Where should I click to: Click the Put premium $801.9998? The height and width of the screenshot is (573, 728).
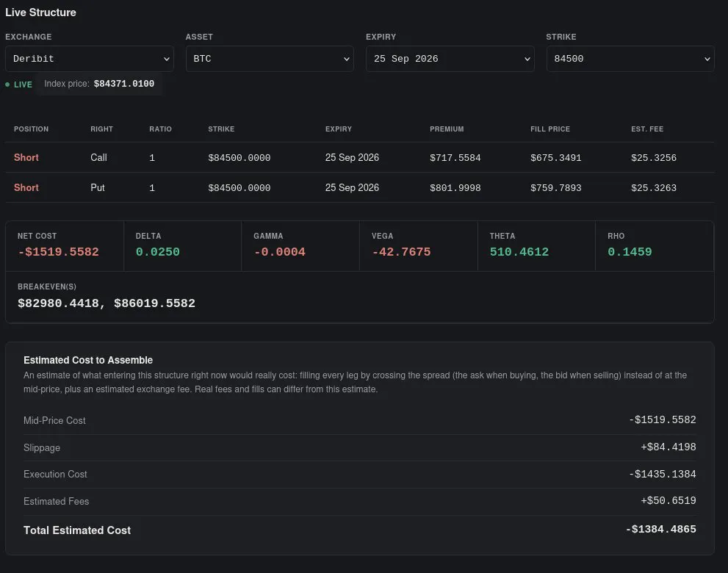tap(455, 188)
